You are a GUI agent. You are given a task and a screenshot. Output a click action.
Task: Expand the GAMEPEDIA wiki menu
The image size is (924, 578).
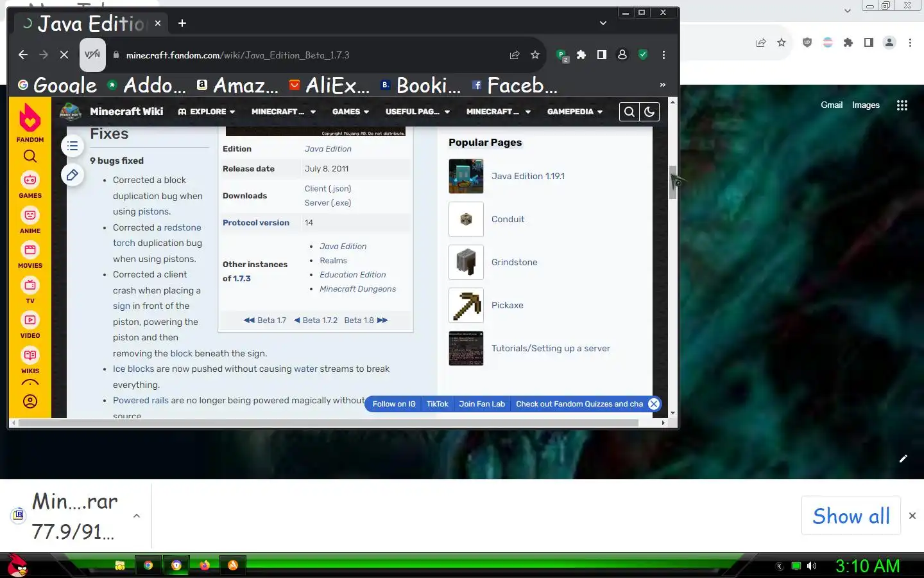click(x=575, y=112)
